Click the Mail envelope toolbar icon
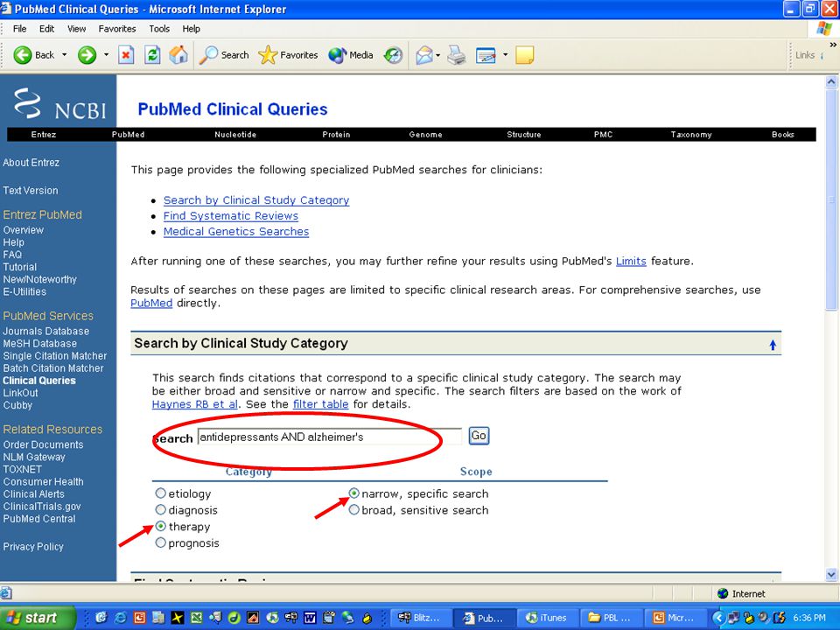 click(x=423, y=54)
